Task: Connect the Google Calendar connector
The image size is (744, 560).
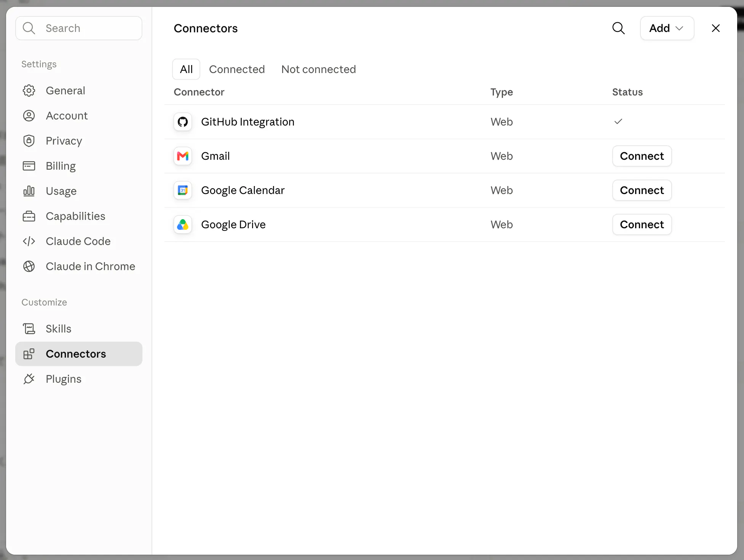Action: coord(642,190)
